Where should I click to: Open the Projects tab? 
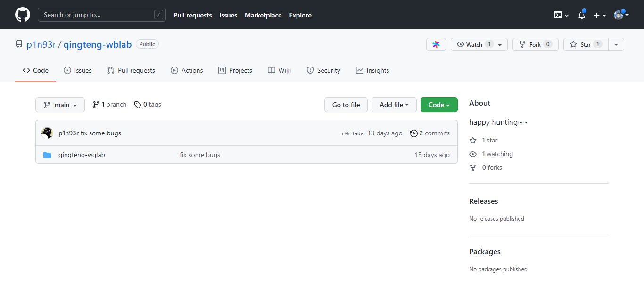(235, 70)
